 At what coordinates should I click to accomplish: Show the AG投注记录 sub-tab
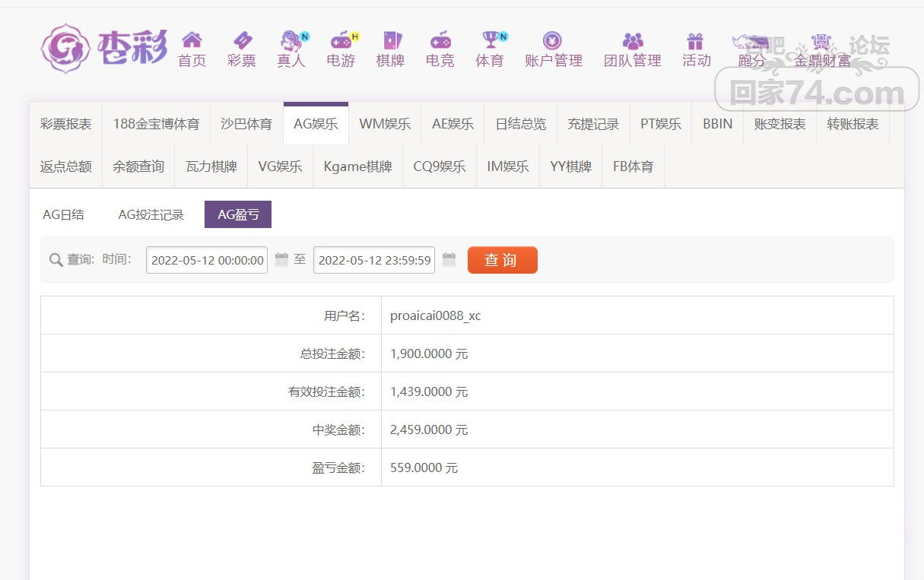tap(151, 215)
